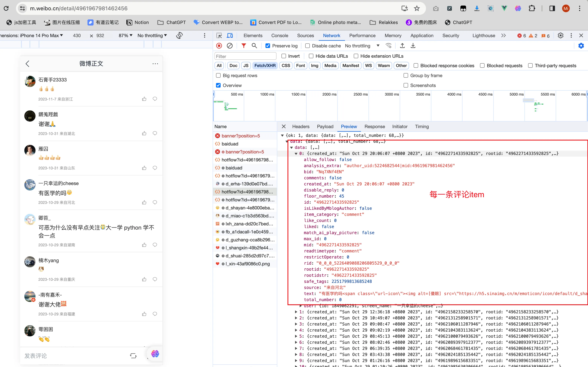Screen dimensions: 588x367
Task: Open the Response tab of the request
Action: click(x=374, y=126)
